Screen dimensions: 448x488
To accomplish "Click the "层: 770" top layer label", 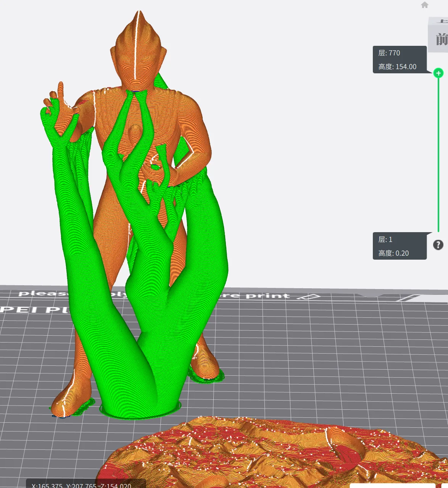I will [x=389, y=53].
